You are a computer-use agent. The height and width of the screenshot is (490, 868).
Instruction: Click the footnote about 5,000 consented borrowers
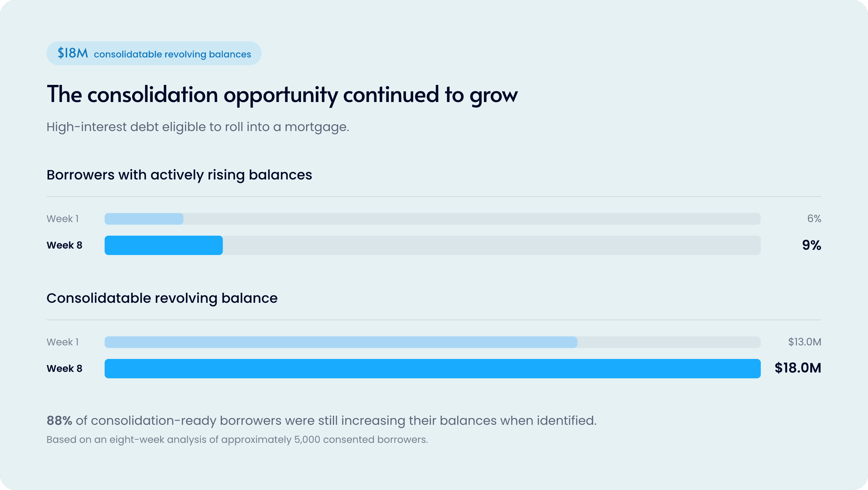pos(237,440)
